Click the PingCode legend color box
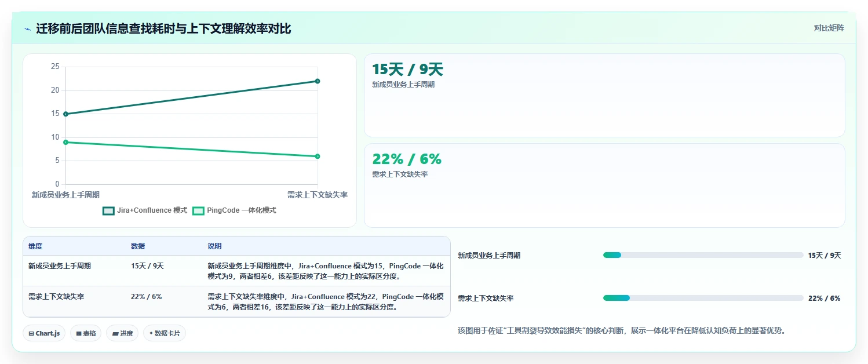Viewport: 868px width, 364px height. pyautogui.click(x=198, y=211)
